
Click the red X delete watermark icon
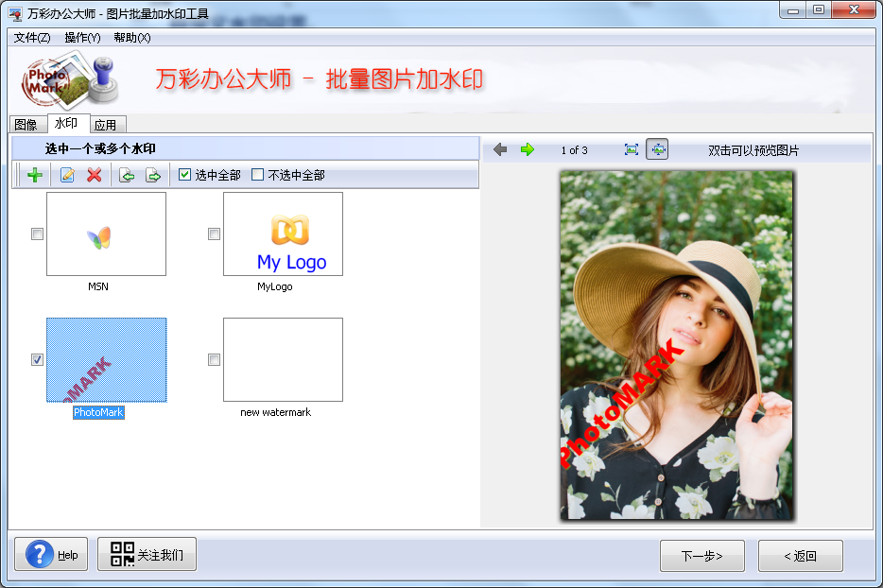95,175
